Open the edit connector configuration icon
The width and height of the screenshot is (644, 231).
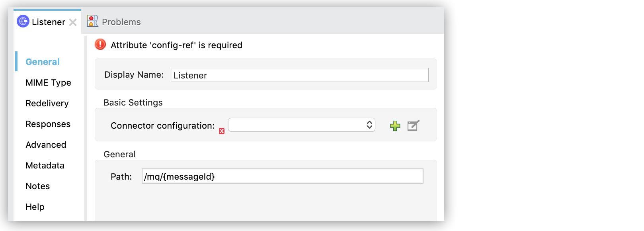click(x=413, y=125)
